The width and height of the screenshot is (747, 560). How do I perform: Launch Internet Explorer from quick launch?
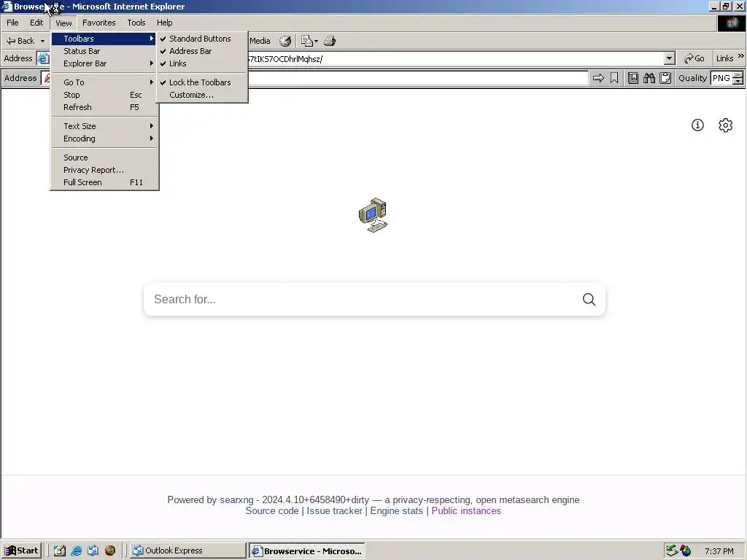(x=76, y=551)
